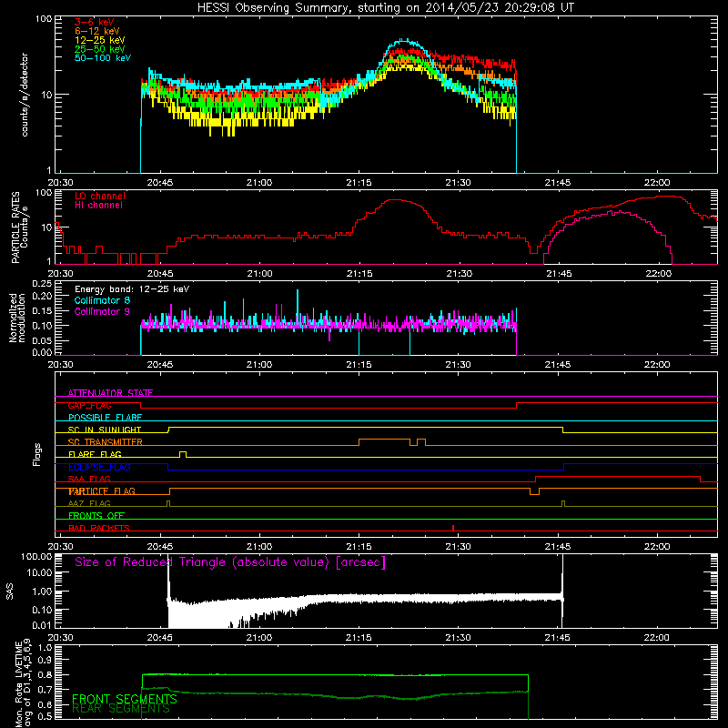
Task: Click the FRONTS_OFF flag label
Action: tap(96, 516)
